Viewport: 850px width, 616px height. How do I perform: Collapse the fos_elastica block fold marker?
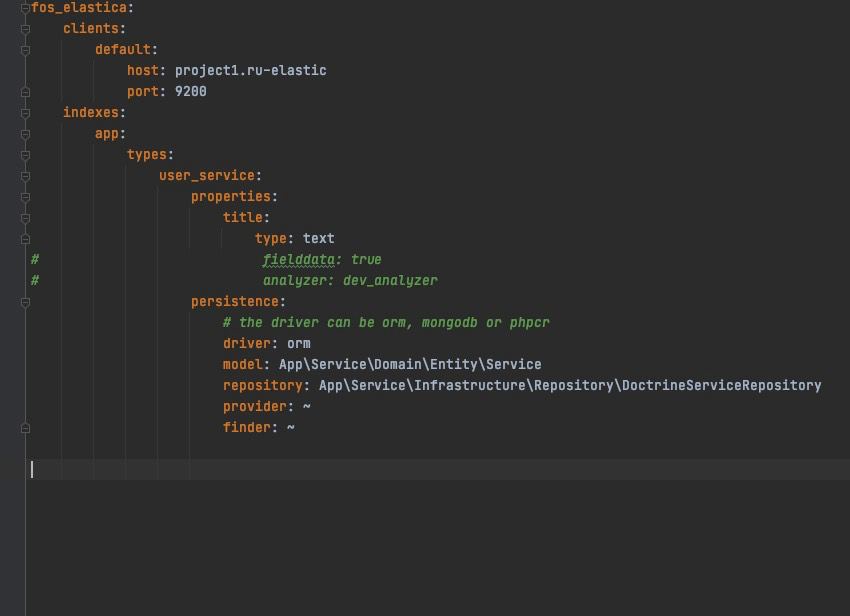click(25, 8)
